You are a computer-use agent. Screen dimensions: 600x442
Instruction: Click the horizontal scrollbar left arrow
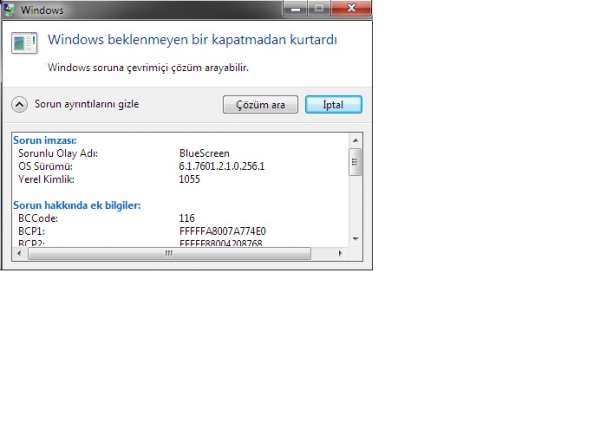tap(20, 253)
